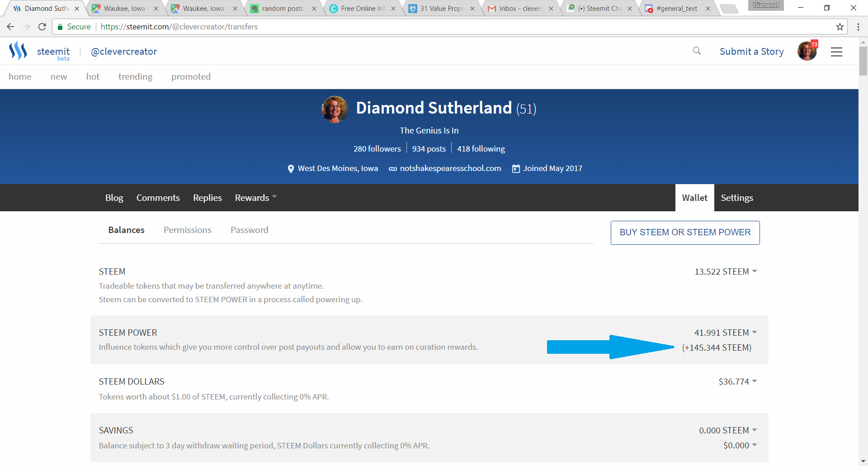This screenshot has height=466, width=868.
Task: Click Submit a Story link
Action: pyautogui.click(x=752, y=52)
